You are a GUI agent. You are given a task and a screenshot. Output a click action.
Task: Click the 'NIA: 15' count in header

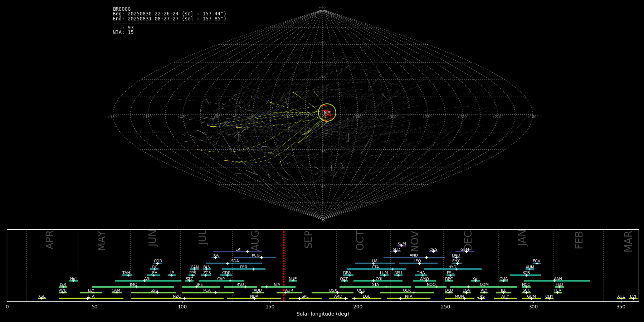[123, 33]
